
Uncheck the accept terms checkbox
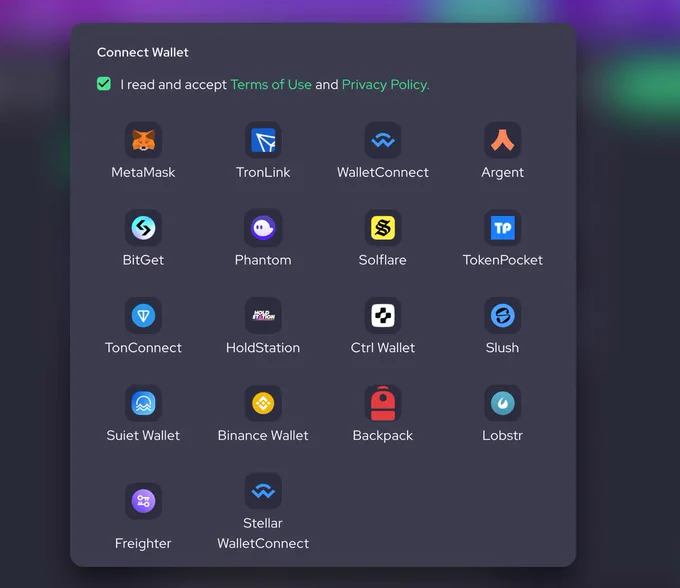click(104, 84)
